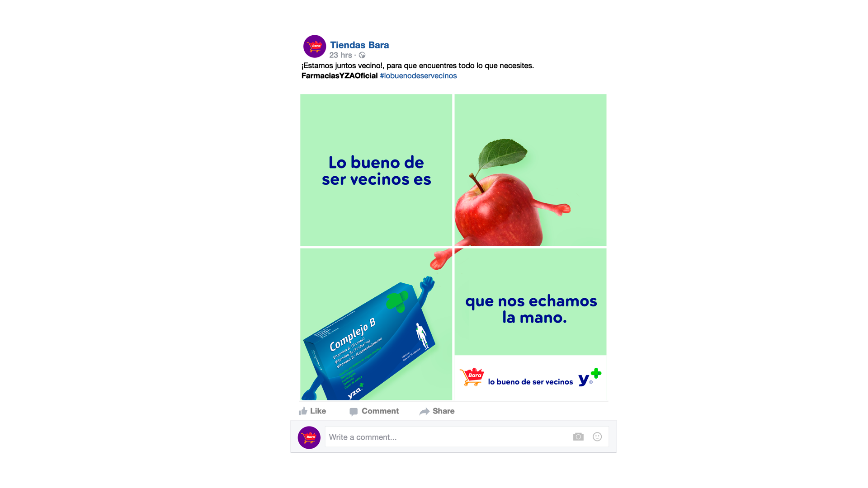This screenshot has height=488, width=868.
Task: Click the Share button label
Action: click(443, 411)
